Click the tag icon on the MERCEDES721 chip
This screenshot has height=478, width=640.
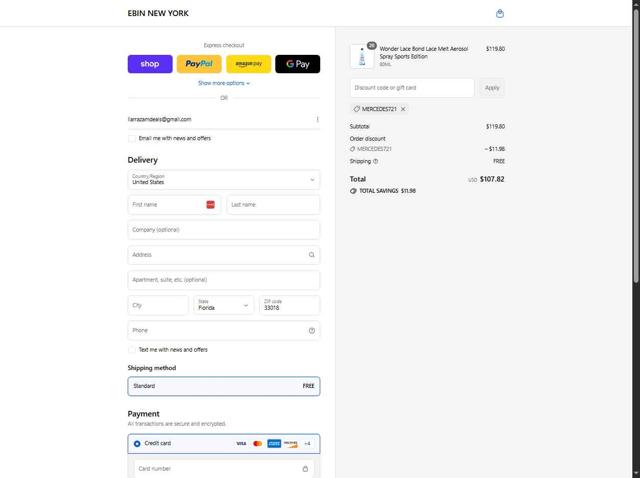356,109
